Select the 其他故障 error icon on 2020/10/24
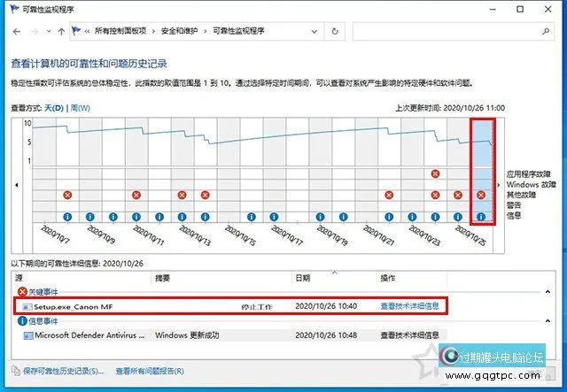 (435, 195)
